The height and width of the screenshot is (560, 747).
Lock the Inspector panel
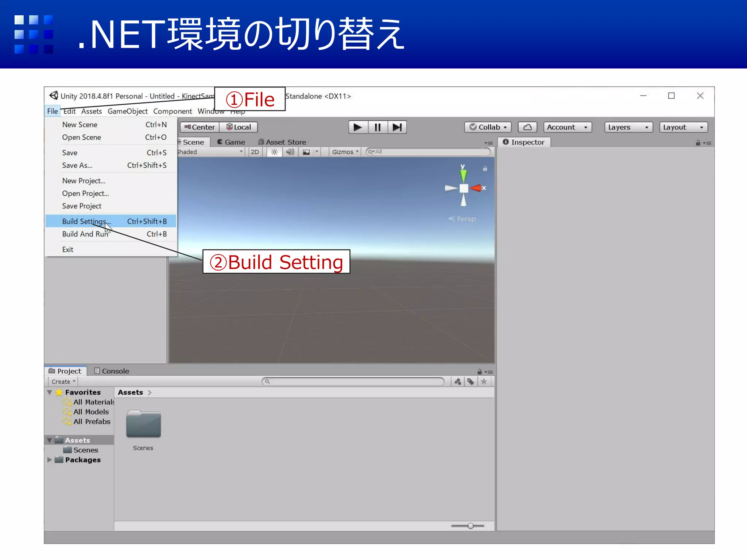tap(698, 143)
